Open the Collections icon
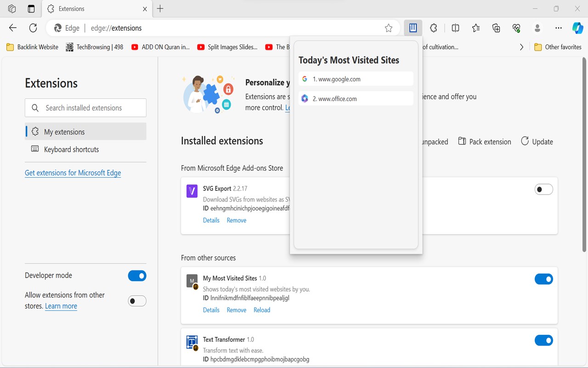The height and width of the screenshot is (368, 588). (x=496, y=28)
